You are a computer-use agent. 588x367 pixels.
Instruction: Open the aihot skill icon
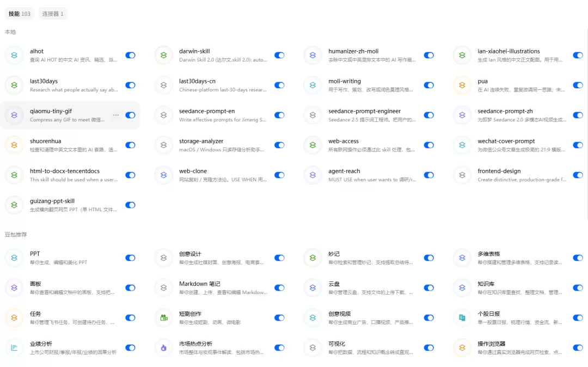tap(14, 55)
